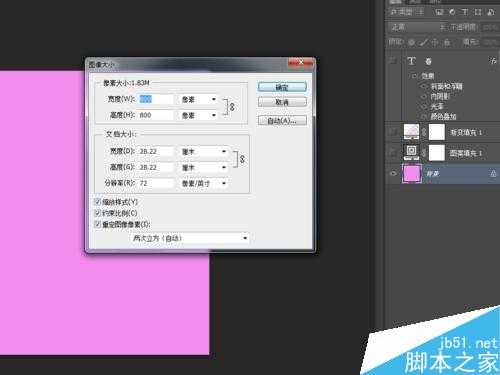Viewport: 500px width, 375px height.
Task: Toggle visibility of the text layer
Action: [393, 61]
